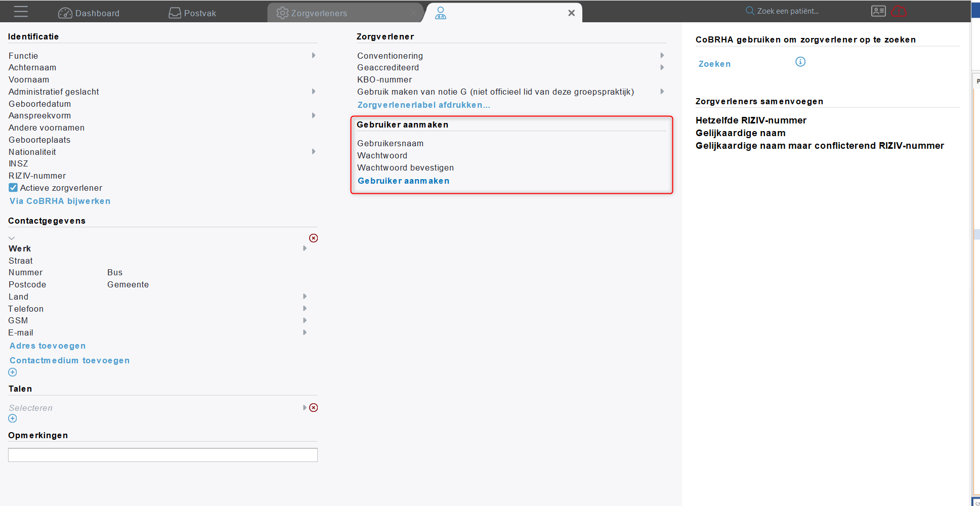
Task: Click the Voornaam field
Action: tap(162, 80)
